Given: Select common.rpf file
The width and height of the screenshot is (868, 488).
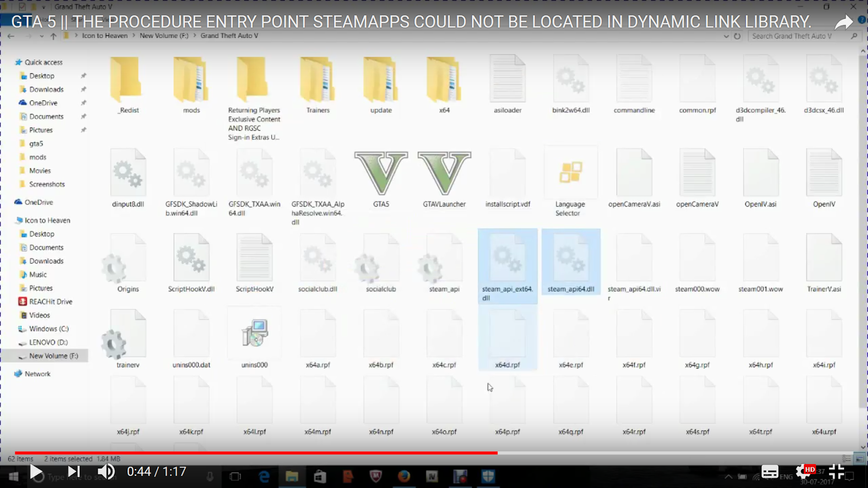Looking at the screenshot, I should pyautogui.click(x=698, y=84).
